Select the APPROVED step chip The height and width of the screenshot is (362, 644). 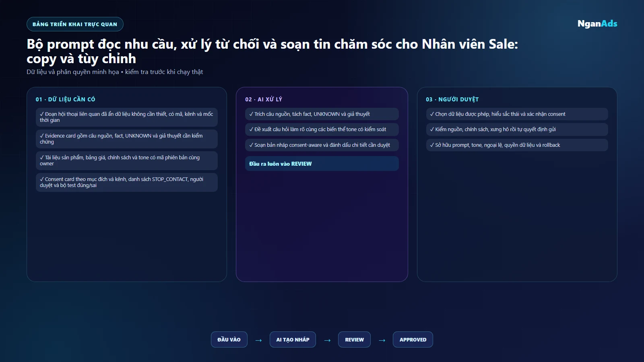(413, 339)
